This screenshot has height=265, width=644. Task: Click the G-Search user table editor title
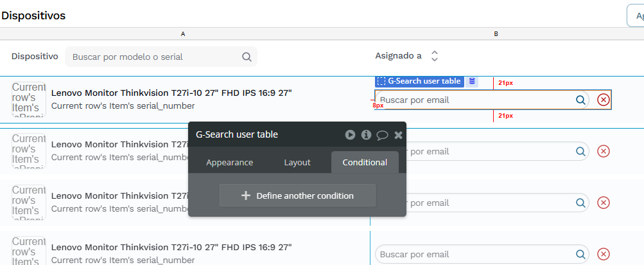coord(237,134)
